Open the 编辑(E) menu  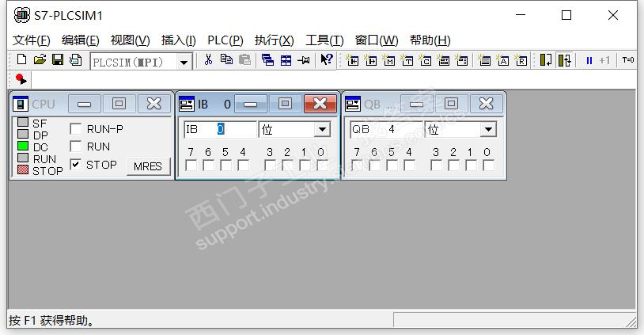click(81, 40)
